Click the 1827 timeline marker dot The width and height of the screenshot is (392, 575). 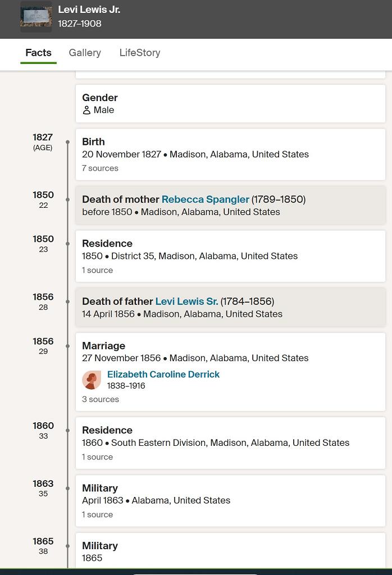pos(68,142)
